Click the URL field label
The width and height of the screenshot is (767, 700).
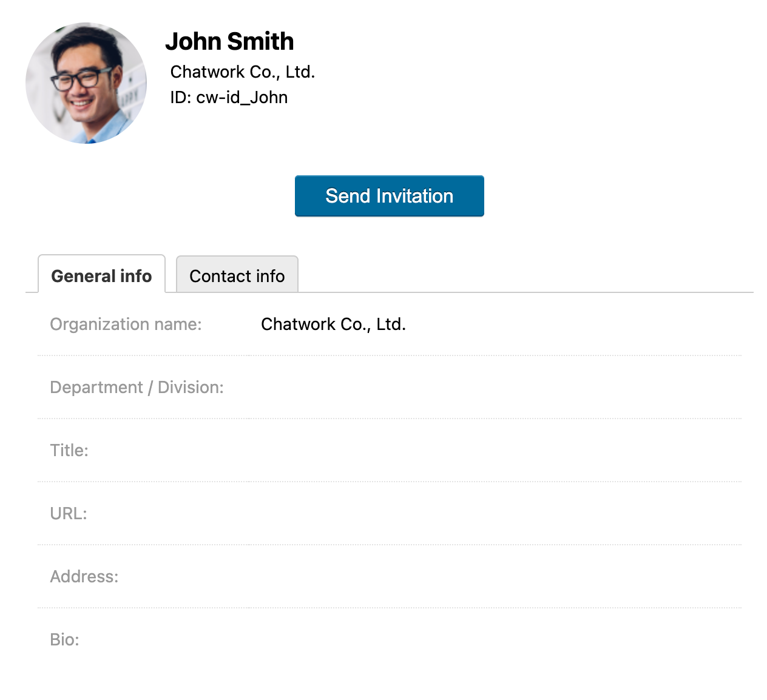pos(69,513)
